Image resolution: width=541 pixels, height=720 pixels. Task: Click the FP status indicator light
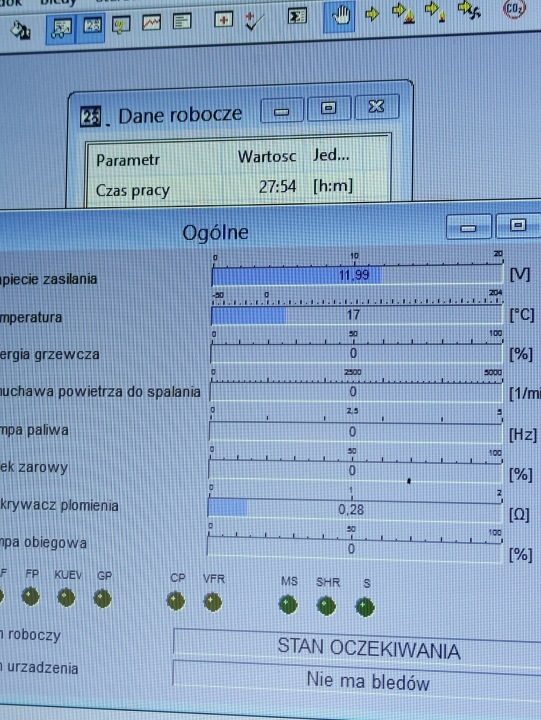pyautogui.click(x=30, y=596)
